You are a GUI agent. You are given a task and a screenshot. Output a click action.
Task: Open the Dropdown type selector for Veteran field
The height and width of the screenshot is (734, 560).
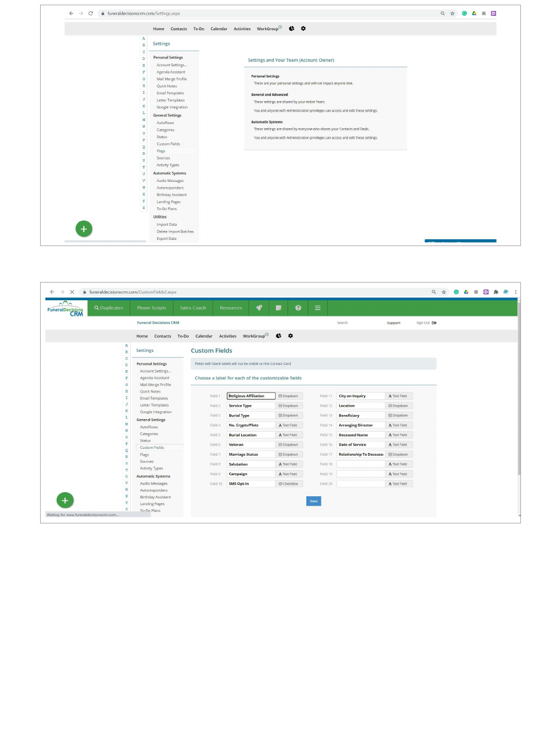click(289, 445)
